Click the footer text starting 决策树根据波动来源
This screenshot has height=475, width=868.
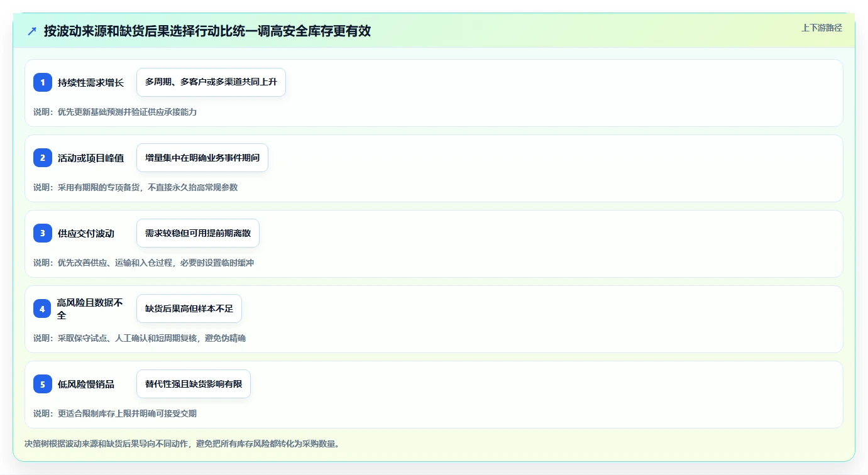click(x=183, y=444)
